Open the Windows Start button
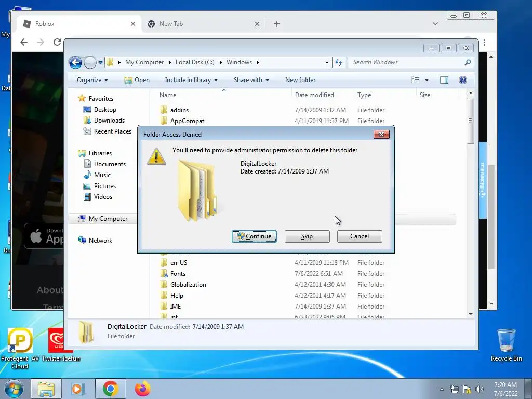The width and height of the screenshot is (532, 399). (x=14, y=389)
